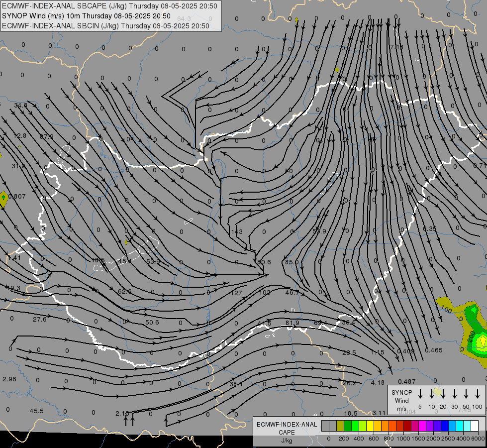The height and width of the screenshot is (448, 487).
Task: Click the CAPE value 81.9 on the map
Action: (x=292, y=323)
